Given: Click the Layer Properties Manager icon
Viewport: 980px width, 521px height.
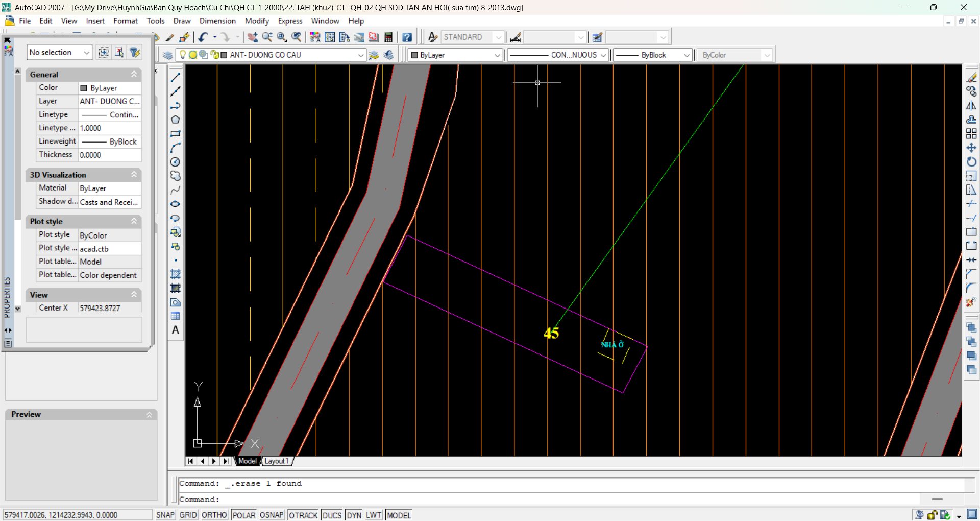Looking at the screenshot, I should click(167, 55).
